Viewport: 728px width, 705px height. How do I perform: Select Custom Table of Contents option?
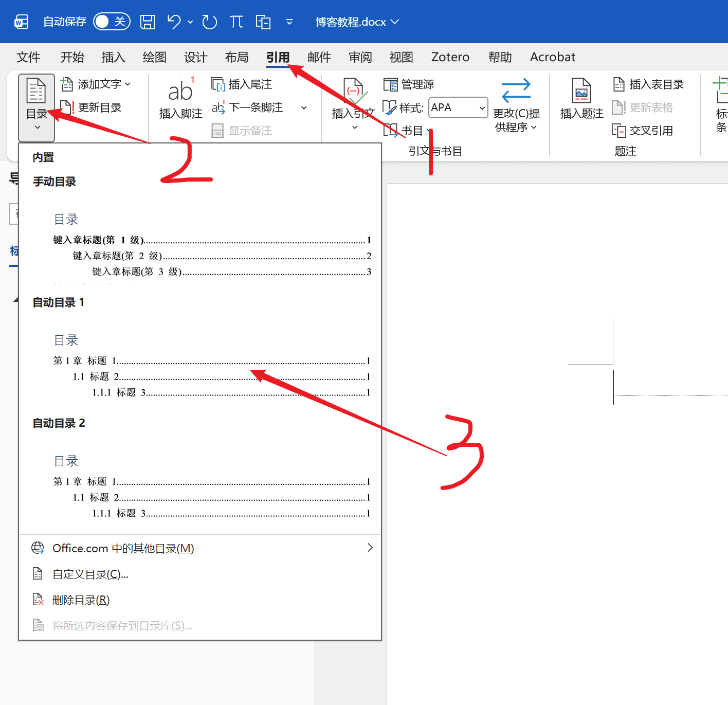pos(90,574)
